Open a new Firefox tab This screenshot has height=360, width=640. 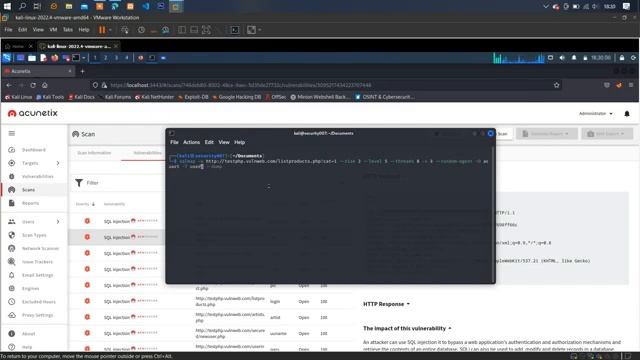click(82, 71)
